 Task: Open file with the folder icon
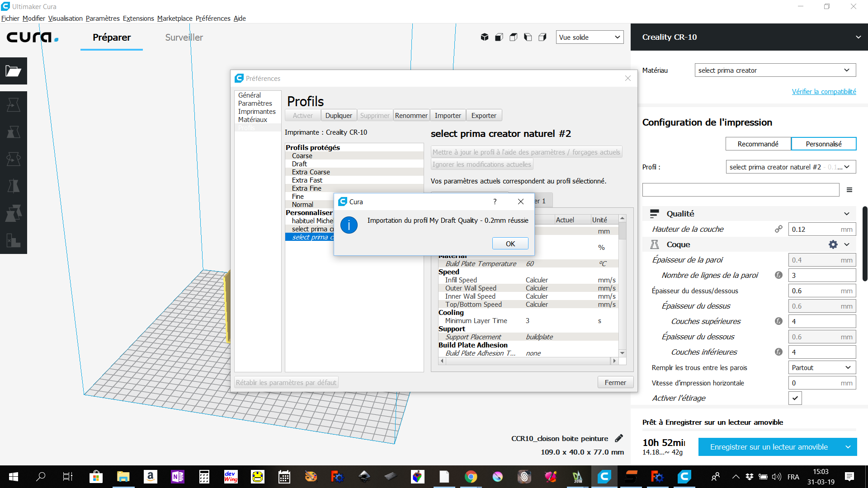pos(14,71)
